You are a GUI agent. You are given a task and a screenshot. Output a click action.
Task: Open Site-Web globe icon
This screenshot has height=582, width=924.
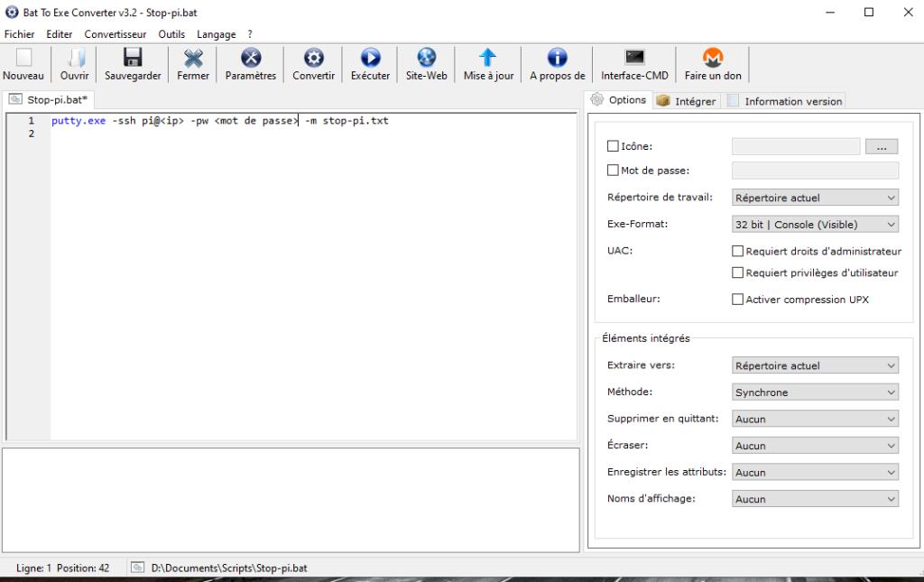click(x=426, y=58)
